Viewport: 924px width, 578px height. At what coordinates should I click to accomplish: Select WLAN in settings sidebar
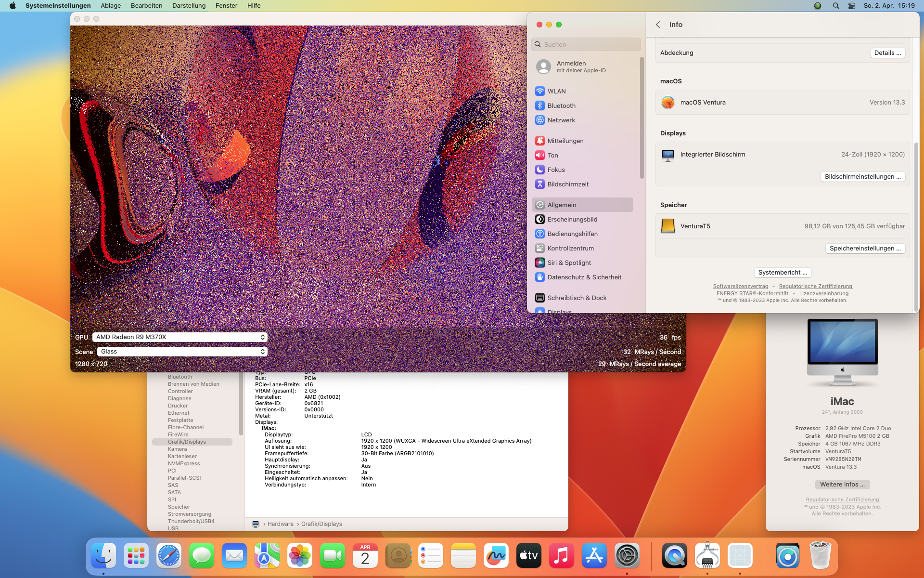556,91
